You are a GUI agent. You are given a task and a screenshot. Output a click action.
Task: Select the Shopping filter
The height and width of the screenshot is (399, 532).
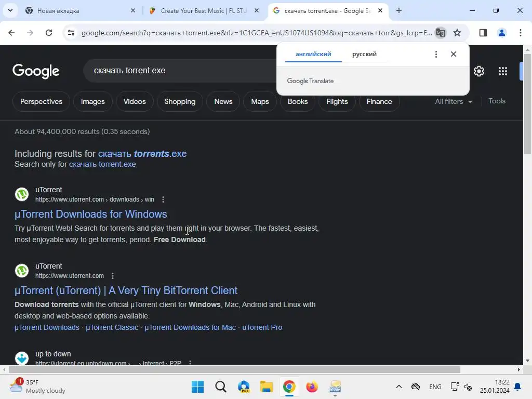tap(180, 101)
